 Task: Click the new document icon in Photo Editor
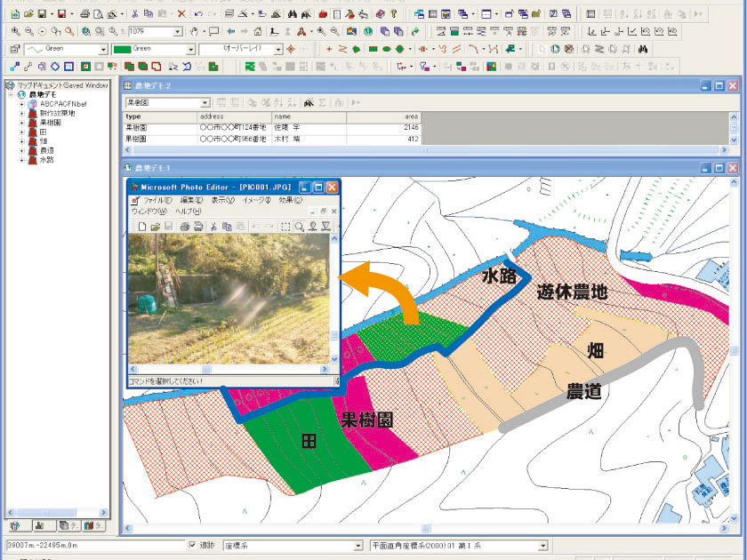pyautogui.click(x=142, y=226)
